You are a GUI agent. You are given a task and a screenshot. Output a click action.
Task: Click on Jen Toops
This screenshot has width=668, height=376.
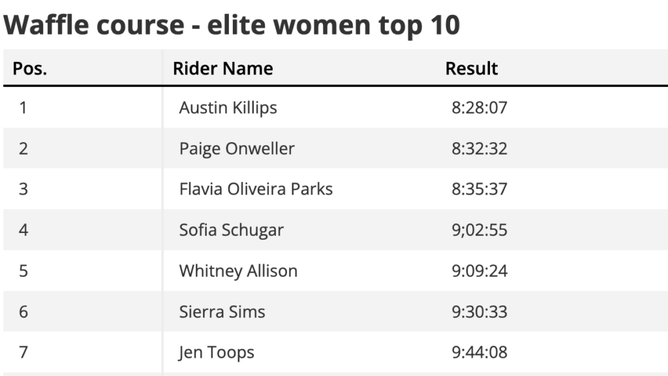click(x=216, y=353)
